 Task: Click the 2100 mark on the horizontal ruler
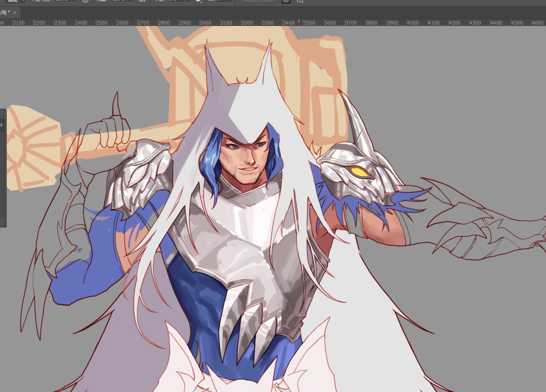tap(19, 23)
